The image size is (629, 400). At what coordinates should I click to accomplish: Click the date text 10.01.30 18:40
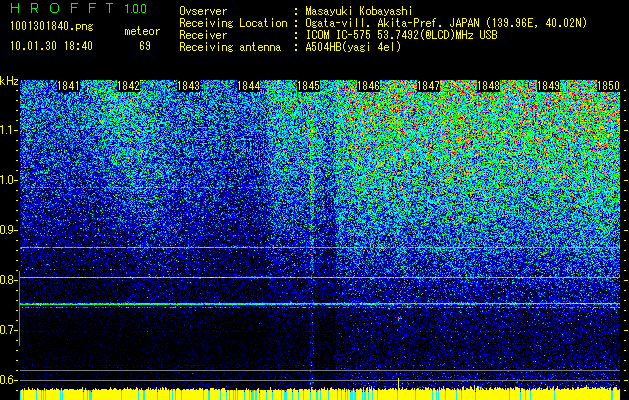click(51, 46)
